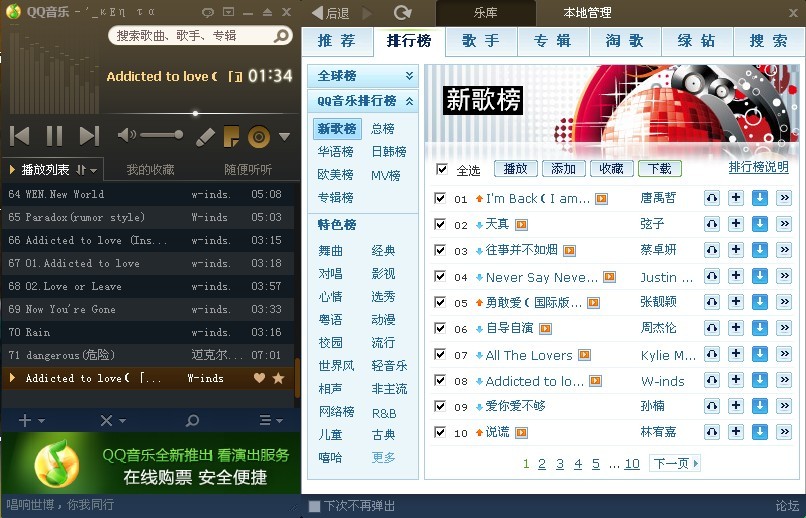The width and height of the screenshot is (806, 518).
Task: Select the 专辑 navigation tab
Action: (553, 41)
